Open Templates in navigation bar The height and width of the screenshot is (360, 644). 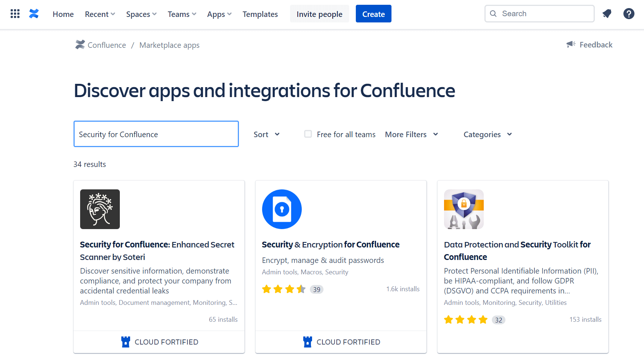[260, 14]
